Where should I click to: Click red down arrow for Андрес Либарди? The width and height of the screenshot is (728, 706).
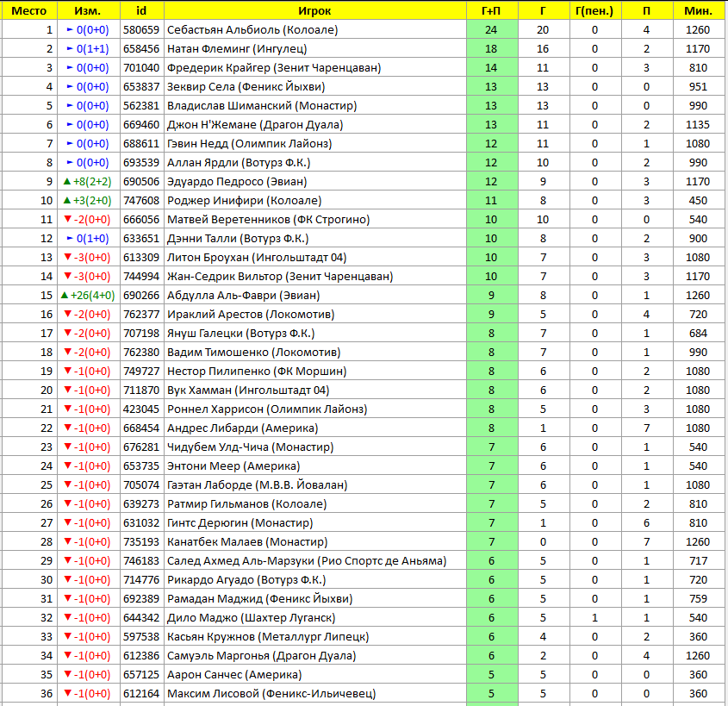point(68,428)
